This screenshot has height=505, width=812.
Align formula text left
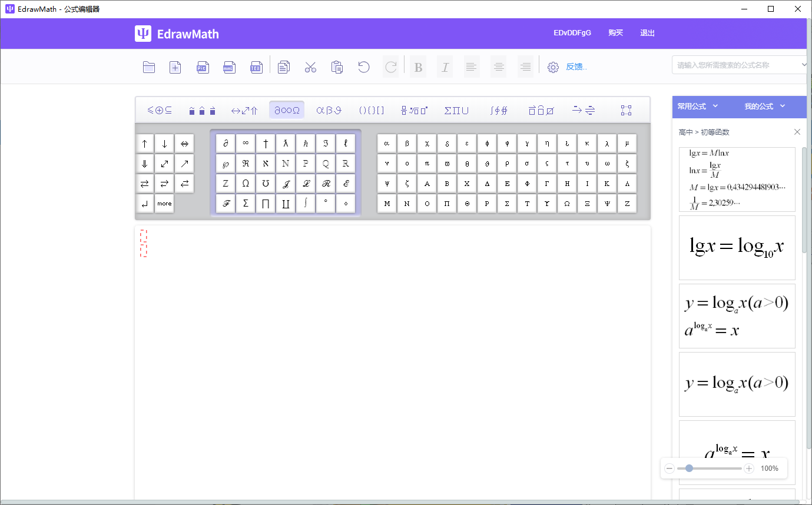point(472,67)
